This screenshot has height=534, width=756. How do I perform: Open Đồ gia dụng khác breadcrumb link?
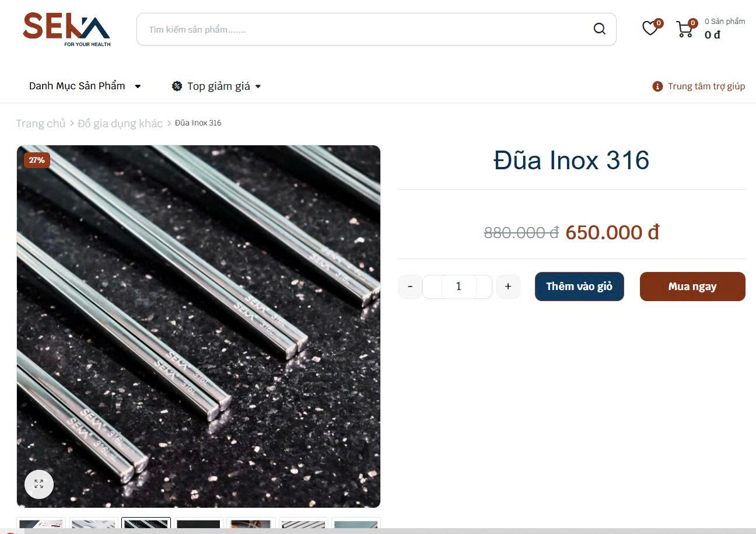pyautogui.click(x=120, y=123)
